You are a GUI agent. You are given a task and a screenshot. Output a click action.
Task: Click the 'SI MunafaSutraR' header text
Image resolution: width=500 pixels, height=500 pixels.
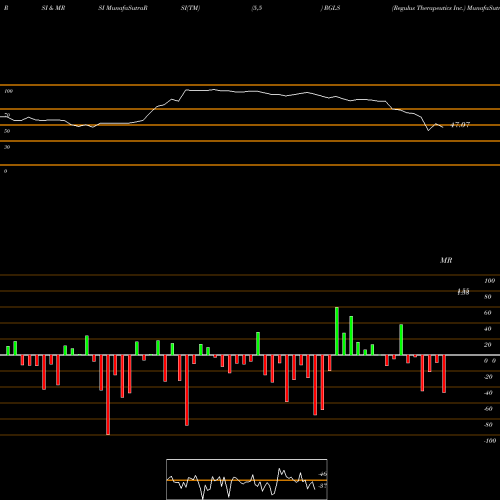coord(123,8)
